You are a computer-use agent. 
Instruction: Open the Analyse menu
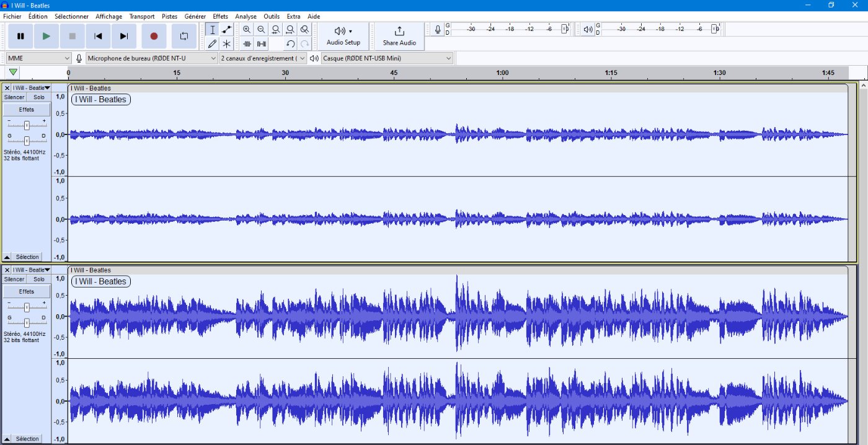coord(246,16)
